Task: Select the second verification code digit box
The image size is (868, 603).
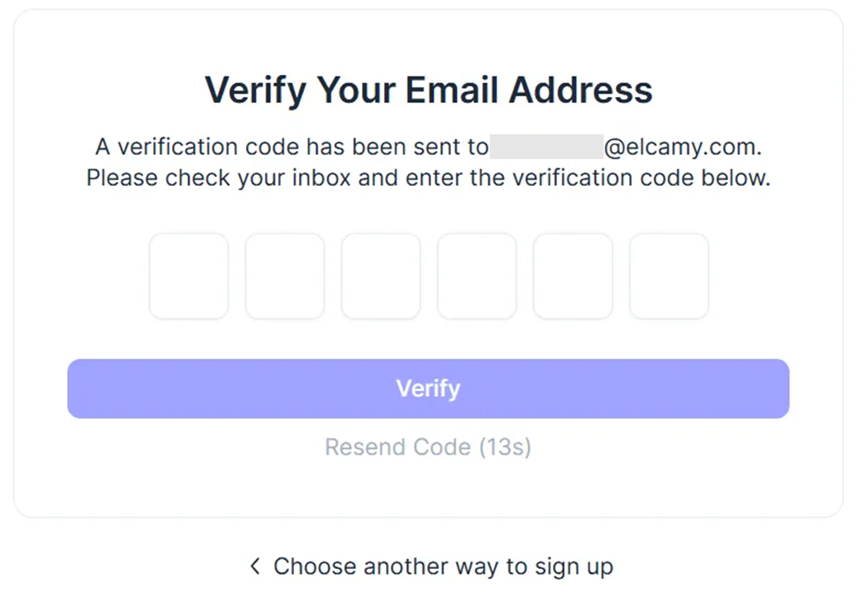Action: point(285,276)
